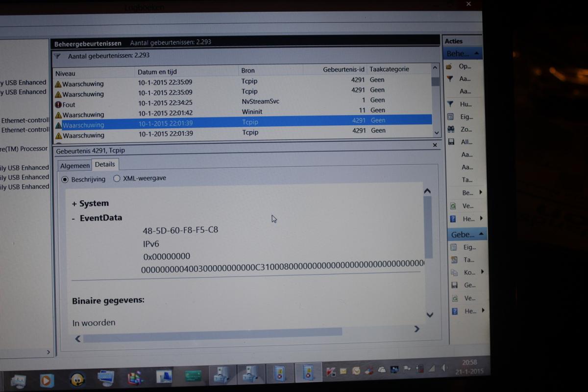
Task: Click help icon He... under Gebe... section
Action: [455, 311]
